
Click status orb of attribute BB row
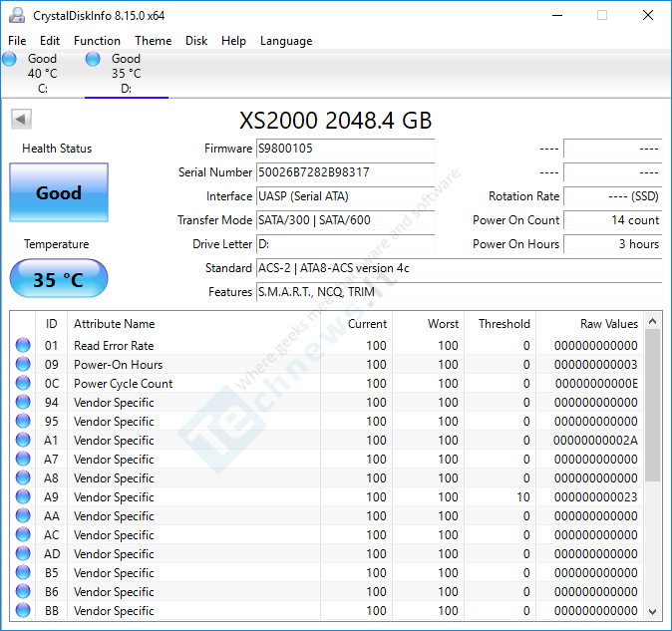pos(23,610)
